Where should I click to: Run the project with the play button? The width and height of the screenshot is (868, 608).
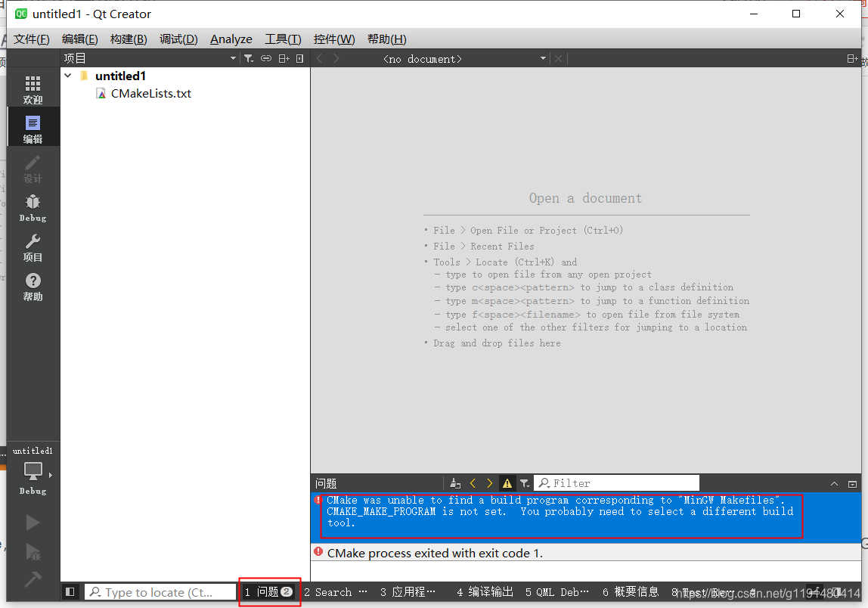(33, 523)
